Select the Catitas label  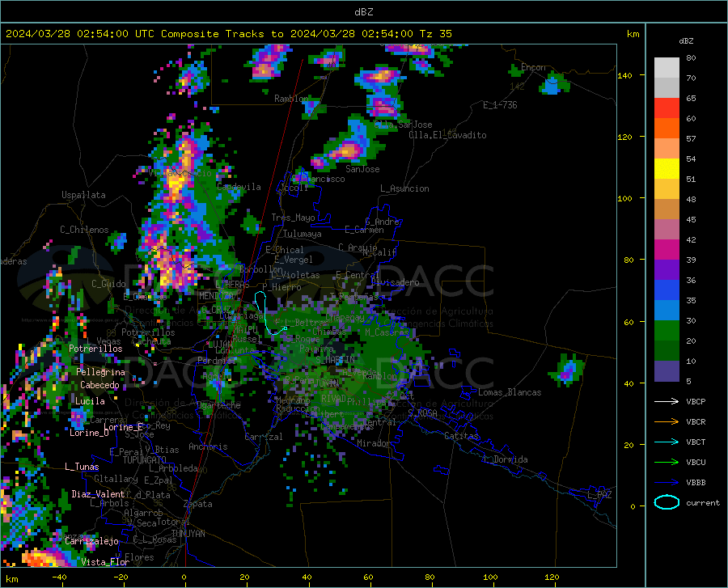(461, 436)
